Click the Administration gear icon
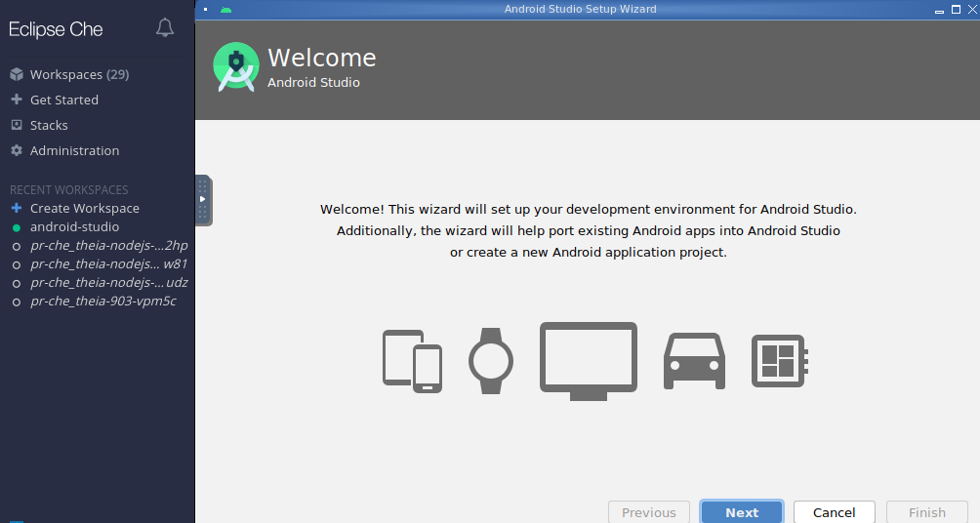Screen dimensions: 980x523 pos(17,150)
